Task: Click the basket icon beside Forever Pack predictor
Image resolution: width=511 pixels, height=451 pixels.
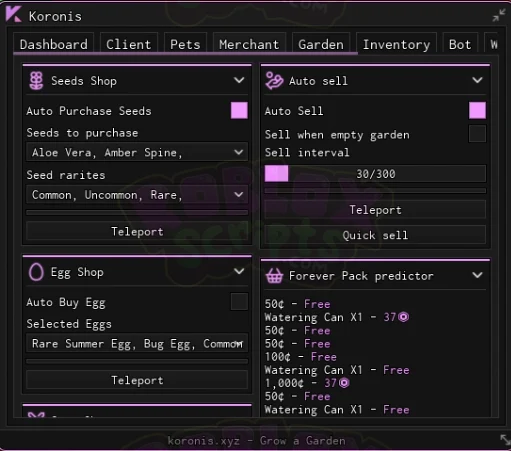Action: (274, 276)
